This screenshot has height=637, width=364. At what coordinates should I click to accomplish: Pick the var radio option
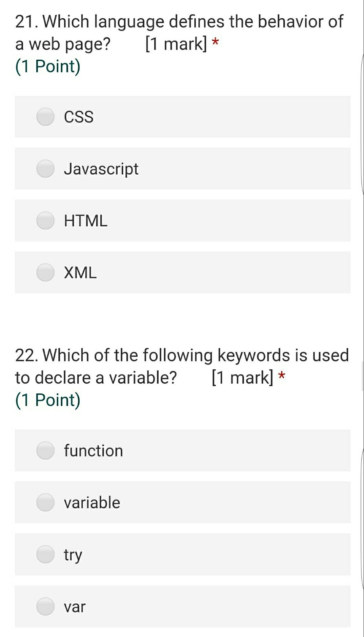point(45,606)
